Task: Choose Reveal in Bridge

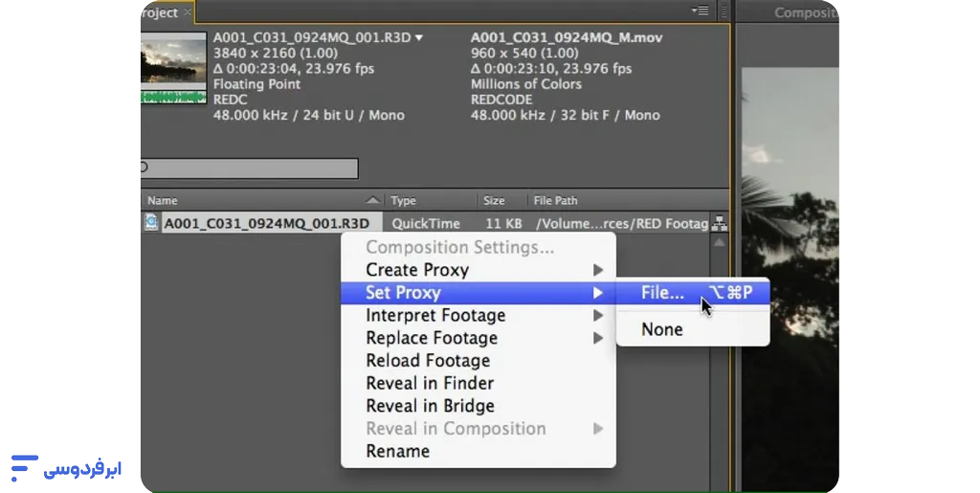Action: (x=479, y=406)
